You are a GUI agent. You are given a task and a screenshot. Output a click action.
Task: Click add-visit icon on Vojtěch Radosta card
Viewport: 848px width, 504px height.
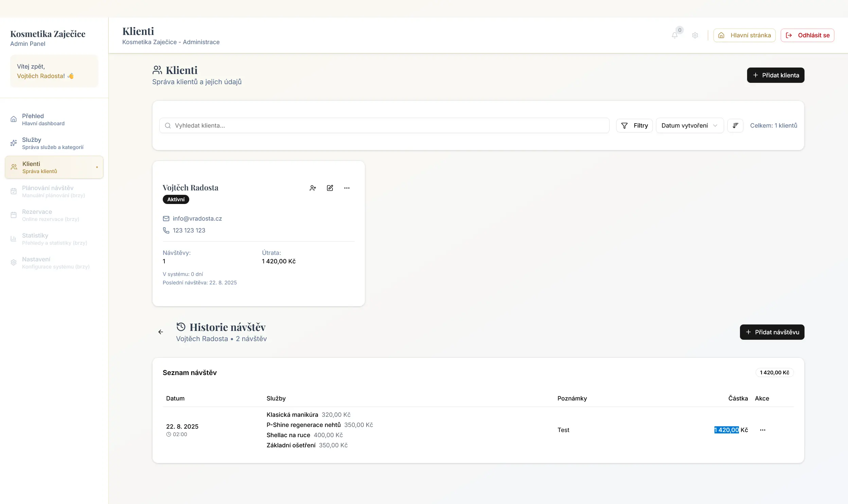[x=313, y=188]
